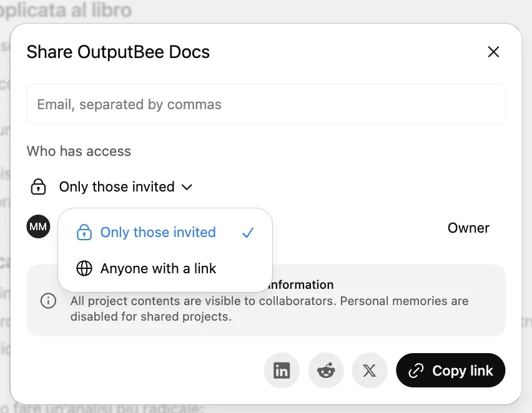Click the Copy link button
Screen dimensions: 532x413
coord(451,371)
